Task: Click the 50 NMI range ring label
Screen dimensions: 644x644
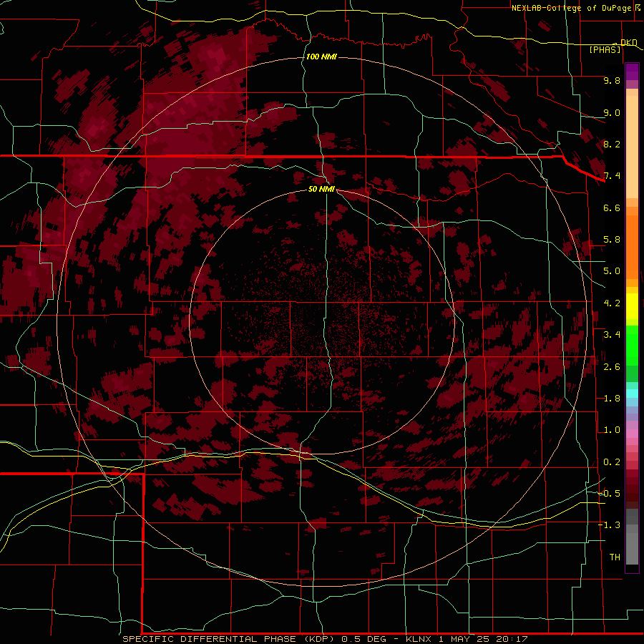Action: tap(321, 189)
